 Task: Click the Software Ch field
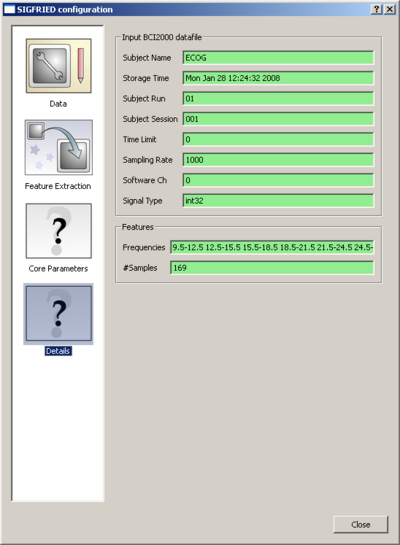(x=278, y=180)
